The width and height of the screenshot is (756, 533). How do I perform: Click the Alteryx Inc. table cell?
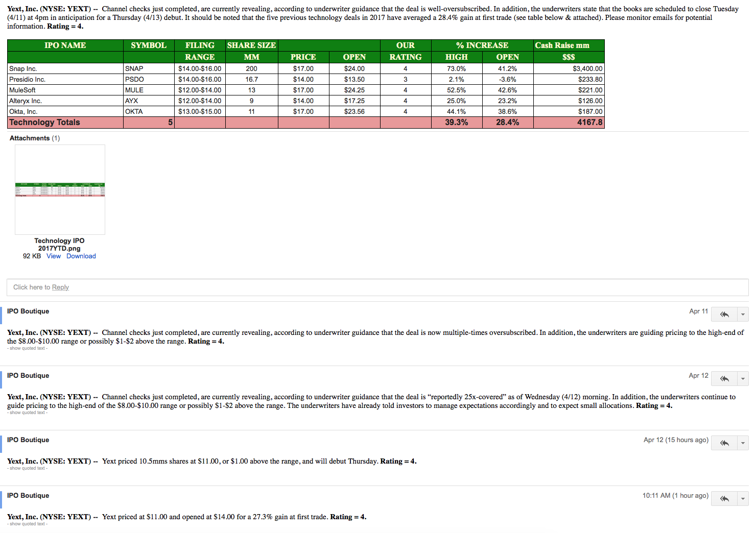click(65, 101)
